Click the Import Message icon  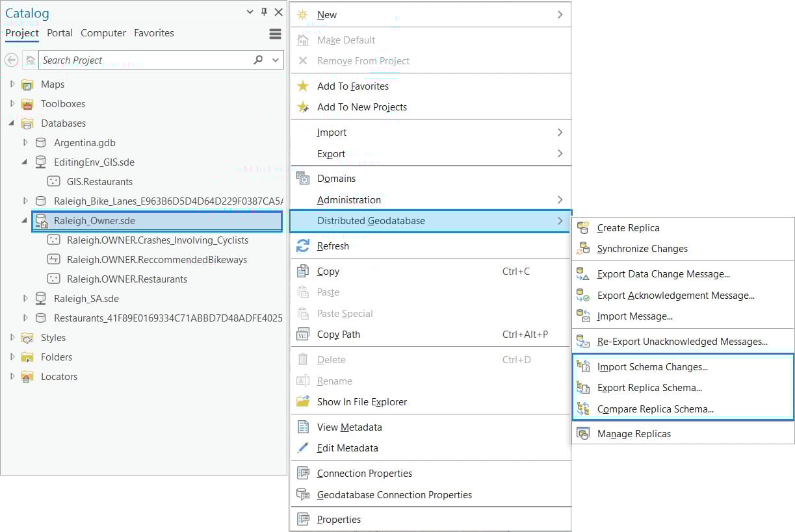click(582, 317)
